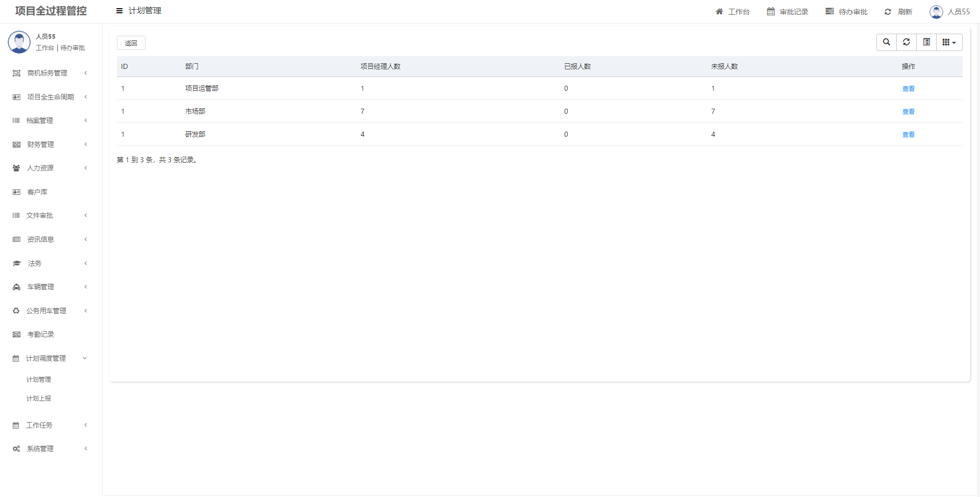Viewport: 980px width, 497px height.
Task: Open 审批记录 in the top bar
Action: (788, 12)
